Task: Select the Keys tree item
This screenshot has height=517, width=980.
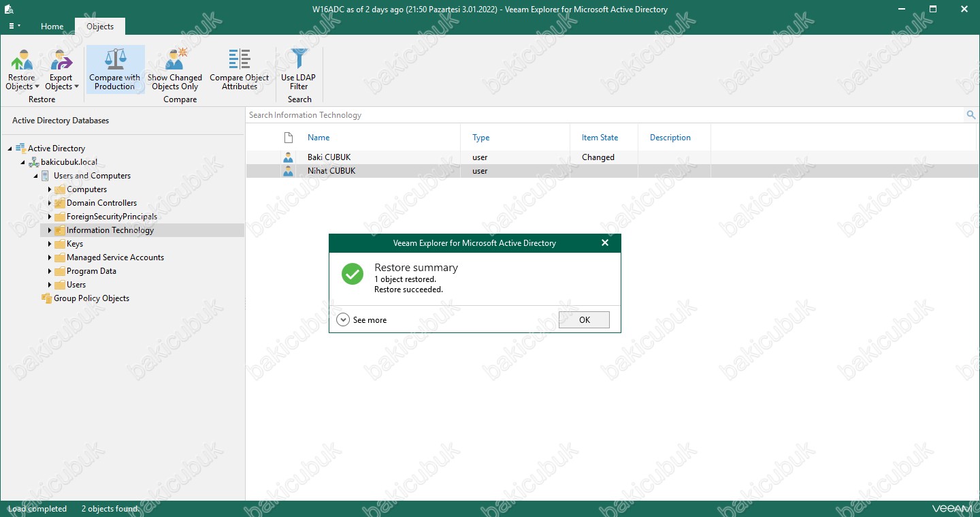Action: pos(75,244)
